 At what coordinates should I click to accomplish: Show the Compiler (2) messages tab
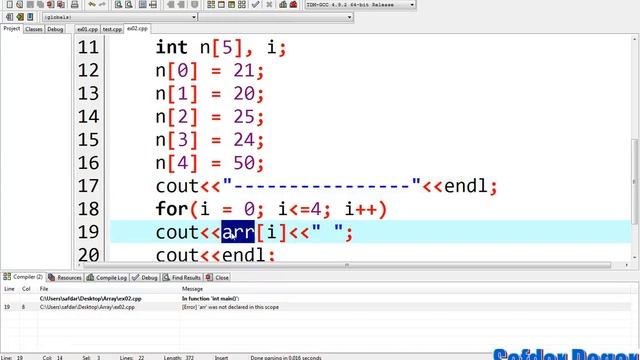pos(23,277)
